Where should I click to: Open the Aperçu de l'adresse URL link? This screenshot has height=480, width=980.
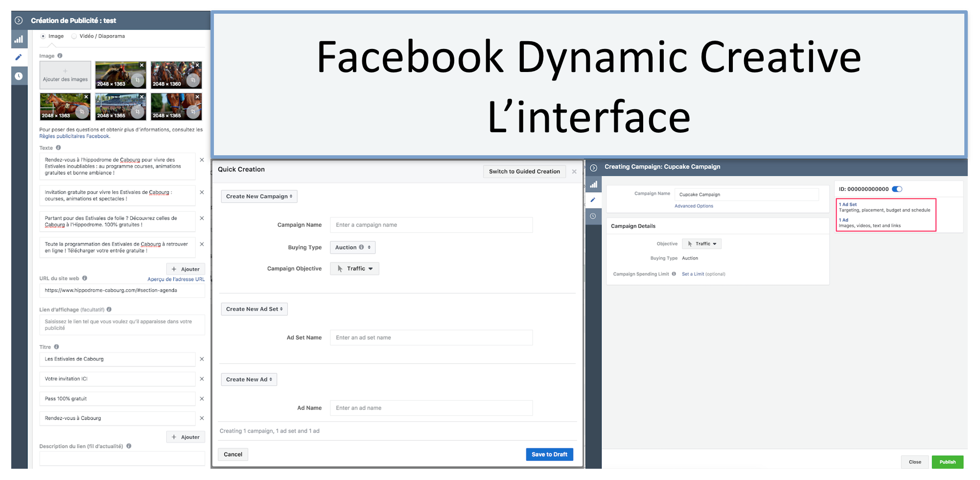pos(176,279)
